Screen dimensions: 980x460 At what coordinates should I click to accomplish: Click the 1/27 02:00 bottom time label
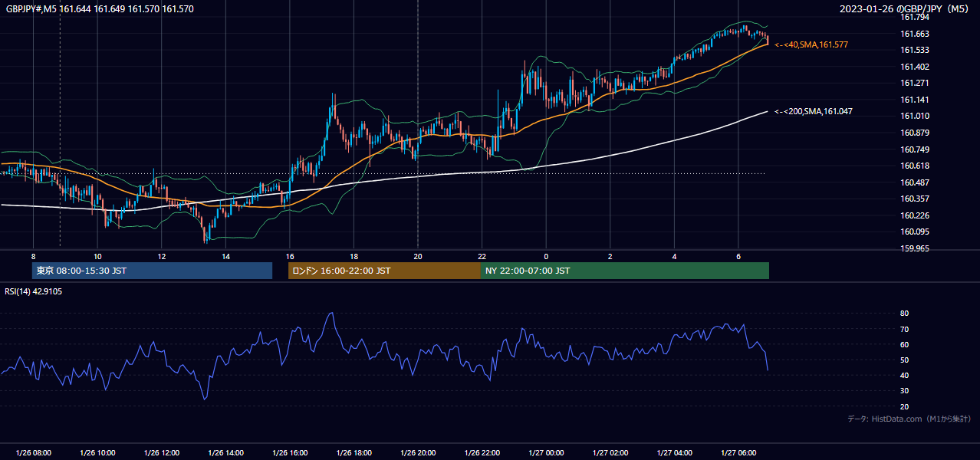click(x=610, y=453)
